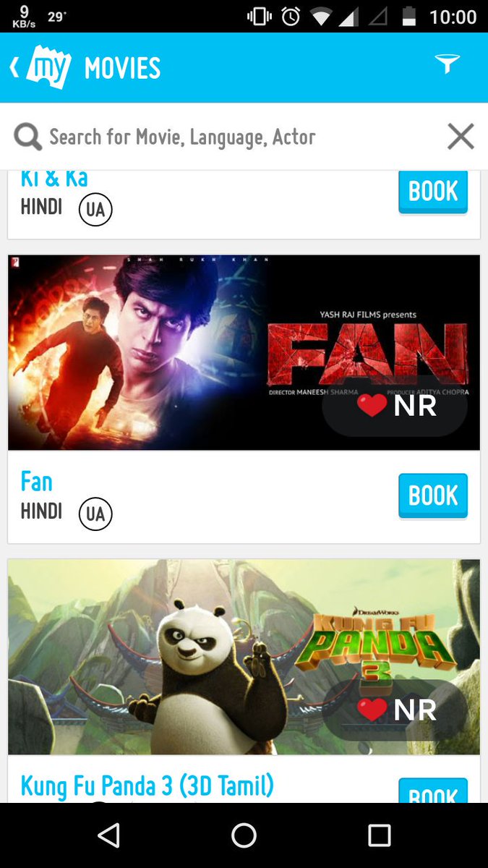Open the Kung Fu Panda 3 poster
Image resolution: width=488 pixels, height=868 pixels.
click(244, 657)
